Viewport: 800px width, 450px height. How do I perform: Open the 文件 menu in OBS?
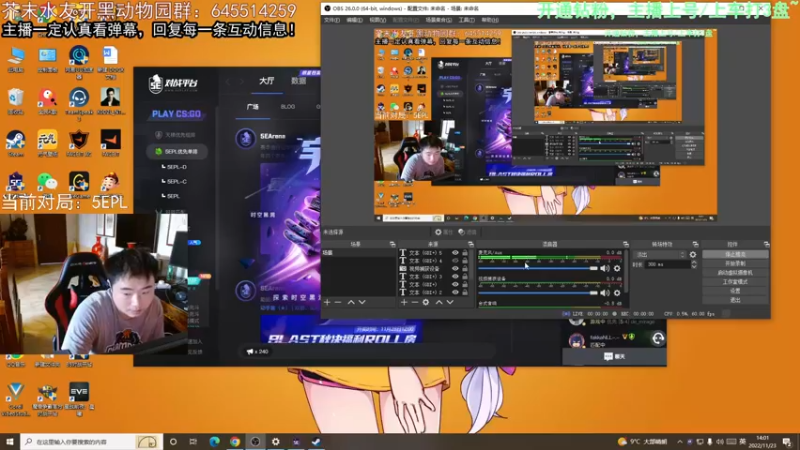click(332, 20)
